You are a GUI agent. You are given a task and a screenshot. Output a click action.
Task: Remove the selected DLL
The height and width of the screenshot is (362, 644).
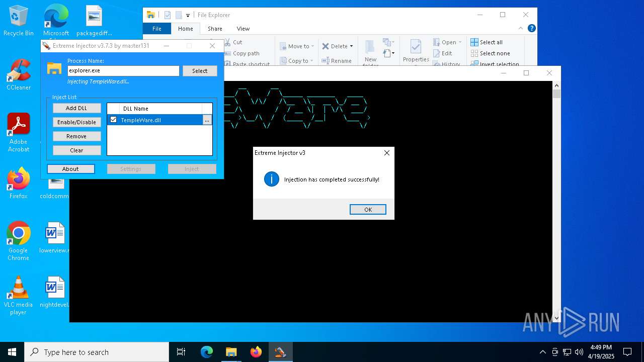tap(76, 136)
